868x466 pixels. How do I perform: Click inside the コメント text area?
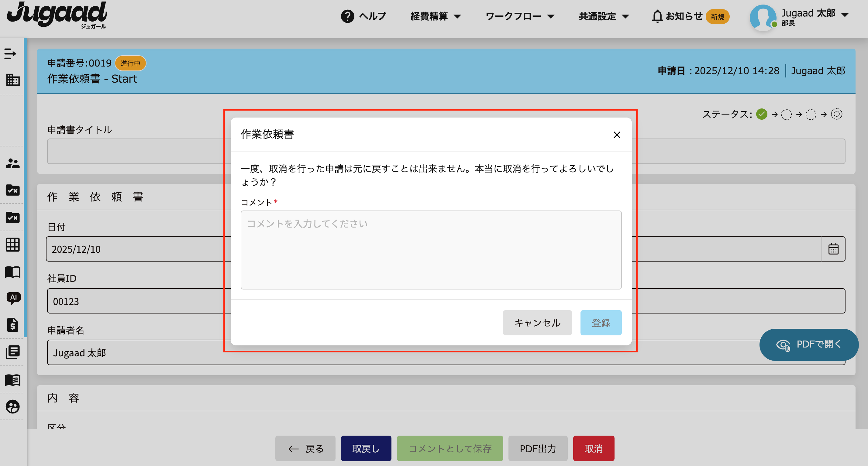pos(431,250)
